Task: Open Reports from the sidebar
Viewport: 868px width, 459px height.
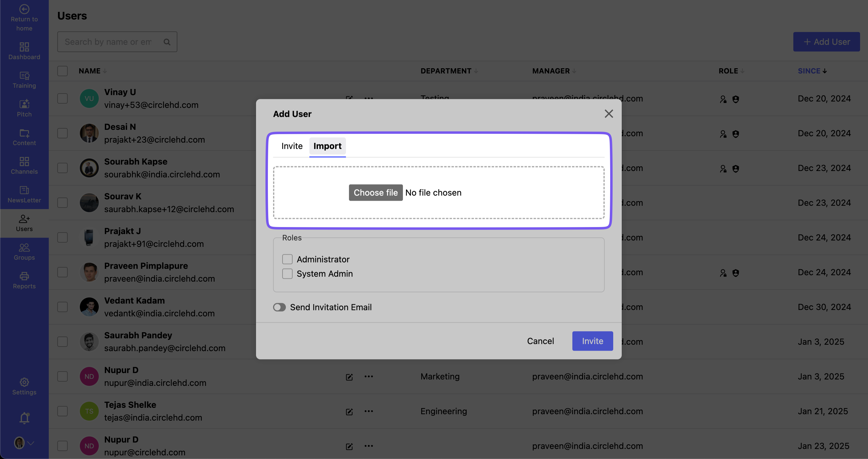Action: click(x=24, y=280)
